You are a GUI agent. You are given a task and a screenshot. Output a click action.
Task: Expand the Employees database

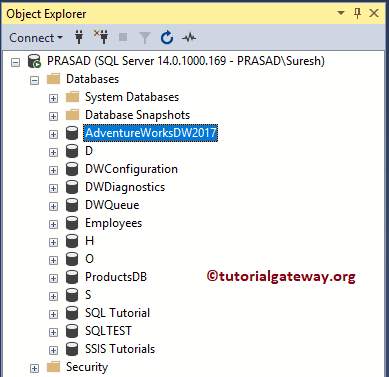(53, 224)
